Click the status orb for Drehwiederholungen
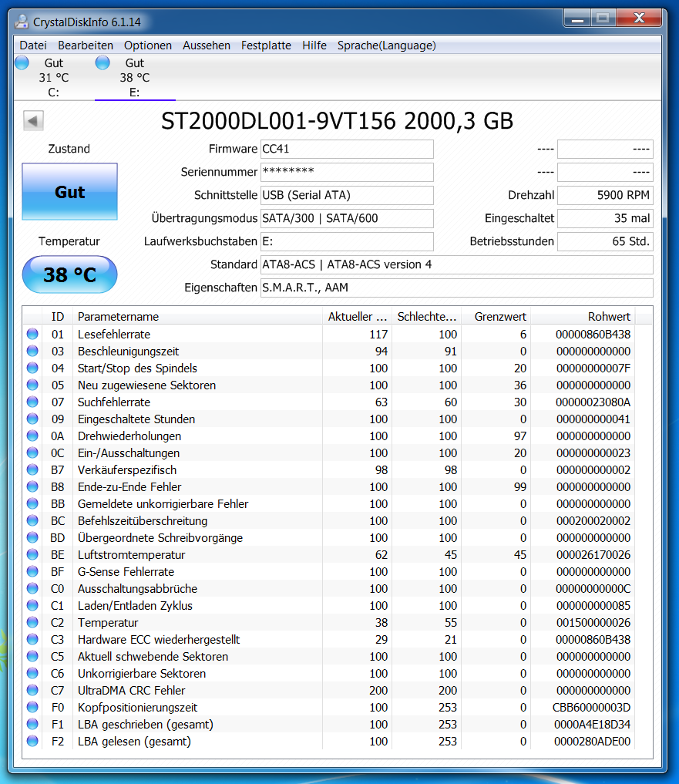This screenshot has width=679, height=784. [x=32, y=436]
